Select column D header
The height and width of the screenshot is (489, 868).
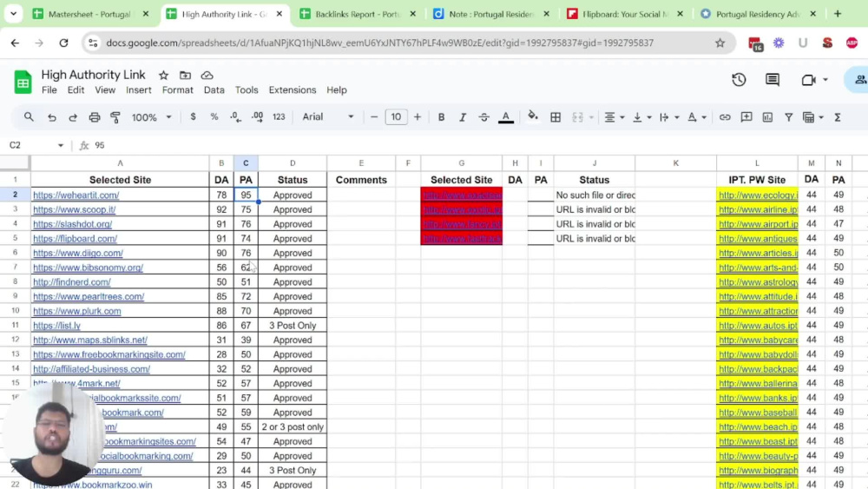pyautogui.click(x=293, y=162)
